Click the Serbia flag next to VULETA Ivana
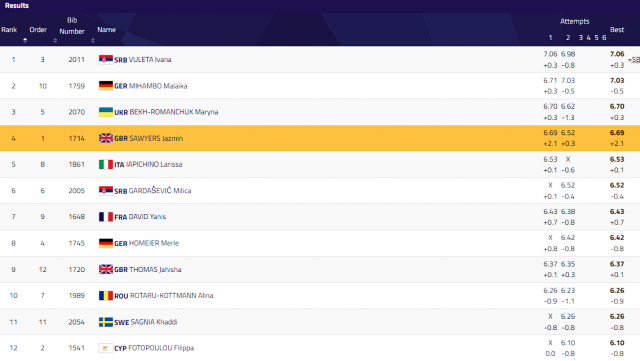640x361 pixels. tap(106, 59)
